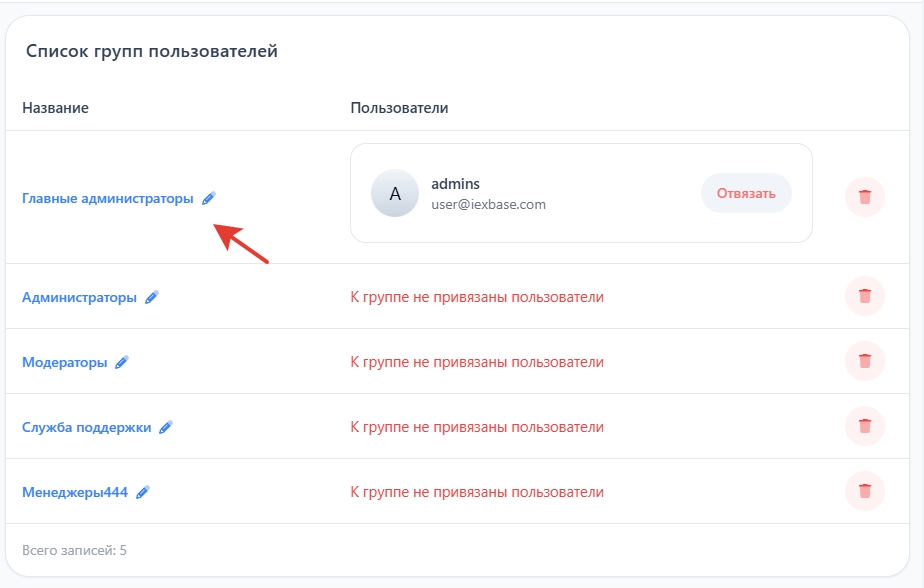This screenshot has height=588, width=924.
Task: Click the edit pencil beside Модераторы
Action: (x=122, y=362)
